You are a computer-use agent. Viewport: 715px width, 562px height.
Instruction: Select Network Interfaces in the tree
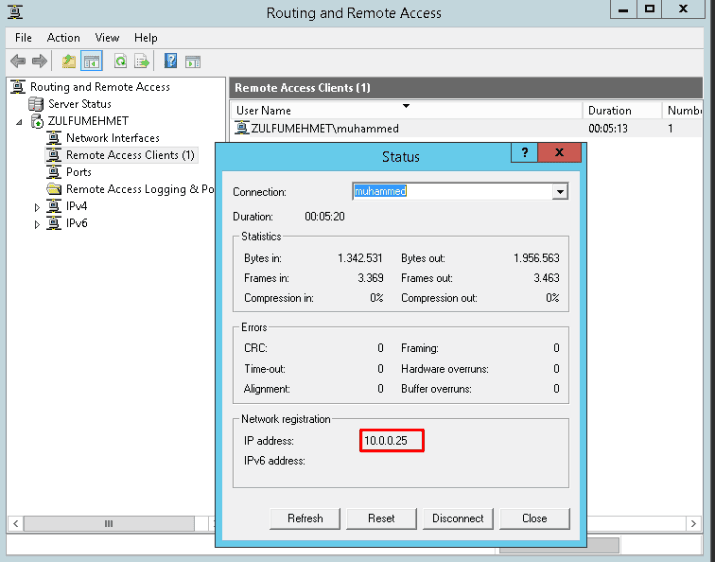(113, 138)
